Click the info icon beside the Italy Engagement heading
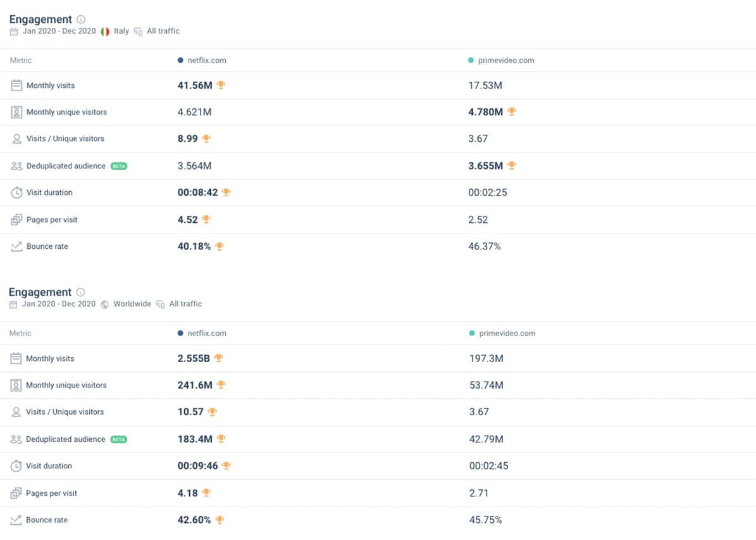This screenshot has height=540, width=756. [81, 19]
